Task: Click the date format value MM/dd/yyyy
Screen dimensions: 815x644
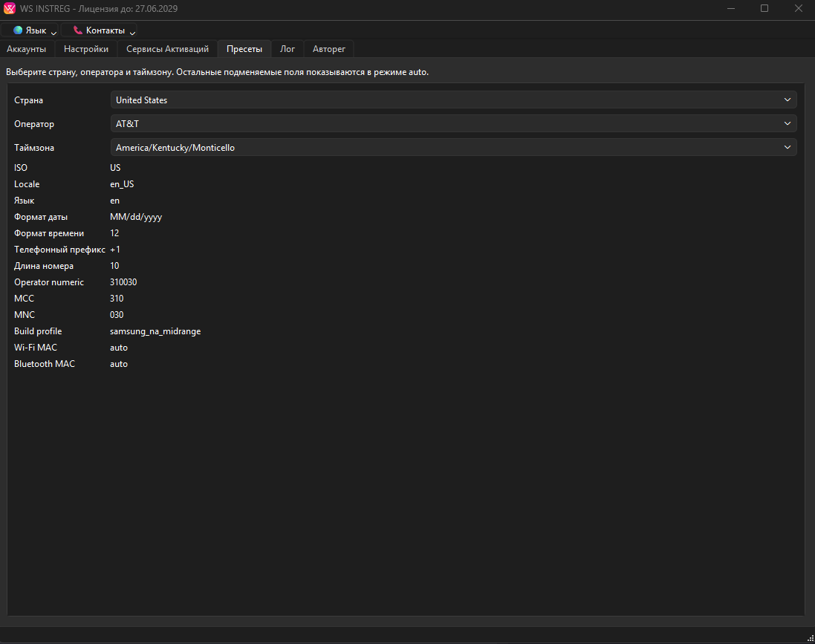Action: point(136,217)
